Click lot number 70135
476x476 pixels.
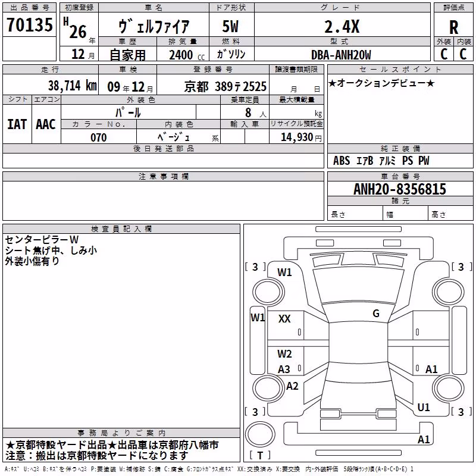30,25
